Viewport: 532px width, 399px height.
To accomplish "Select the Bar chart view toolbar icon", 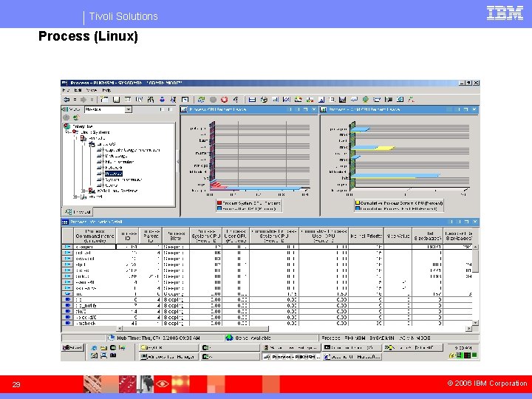I will click(275, 100).
